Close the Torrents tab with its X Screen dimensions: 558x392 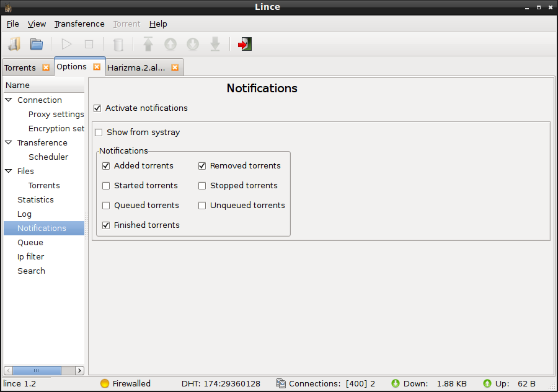tap(46, 68)
